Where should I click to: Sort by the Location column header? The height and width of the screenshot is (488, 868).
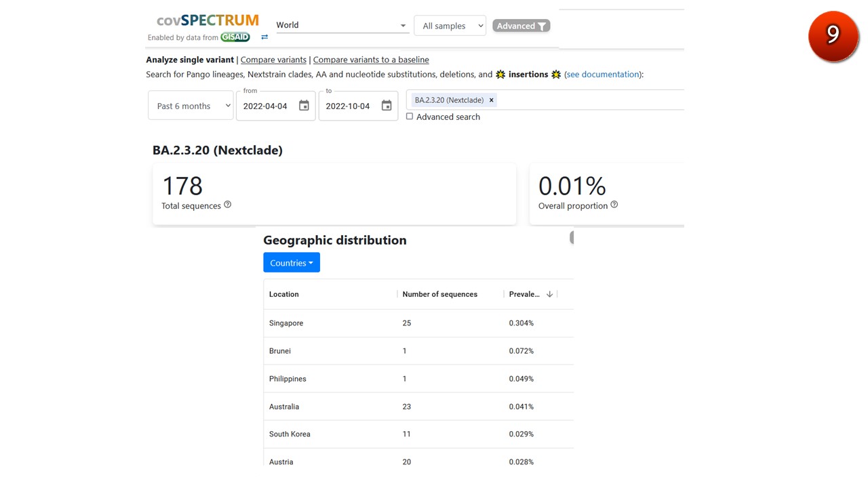284,294
